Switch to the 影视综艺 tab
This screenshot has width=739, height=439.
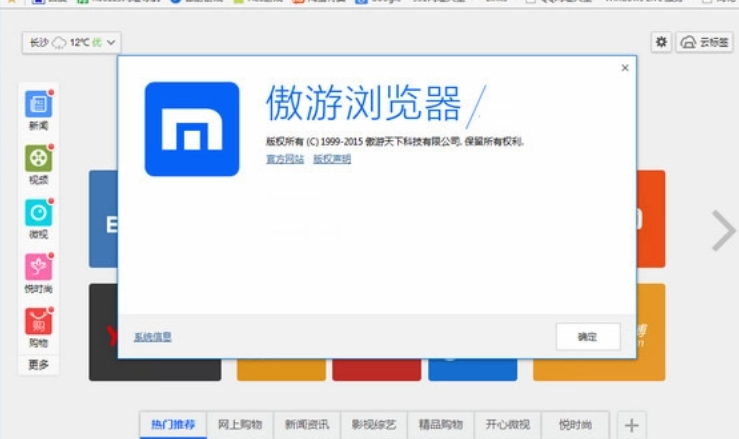coord(373,425)
